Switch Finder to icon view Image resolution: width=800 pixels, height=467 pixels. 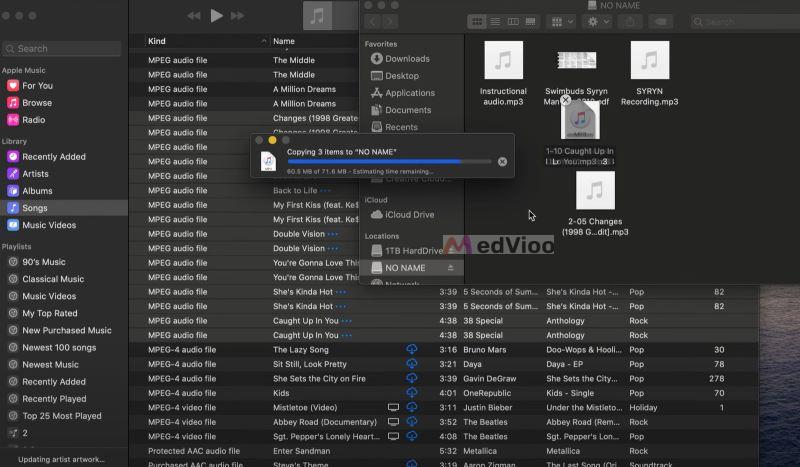[477, 21]
